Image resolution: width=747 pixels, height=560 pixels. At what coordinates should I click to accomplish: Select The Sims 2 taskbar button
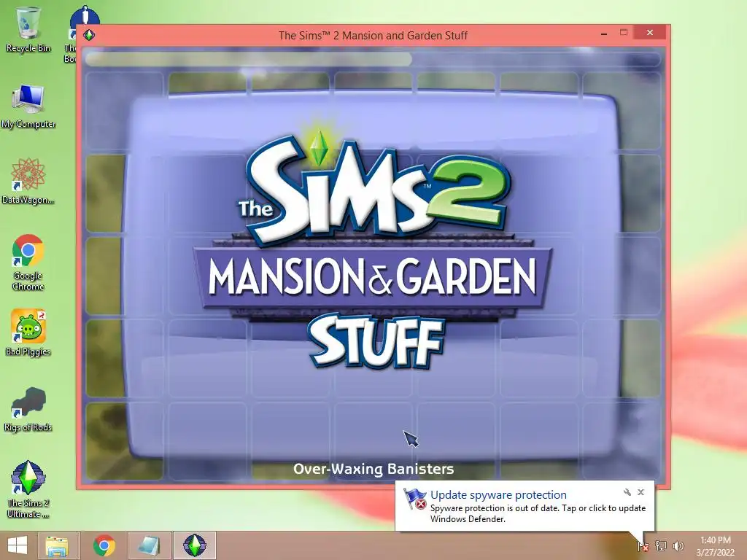tap(194, 545)
